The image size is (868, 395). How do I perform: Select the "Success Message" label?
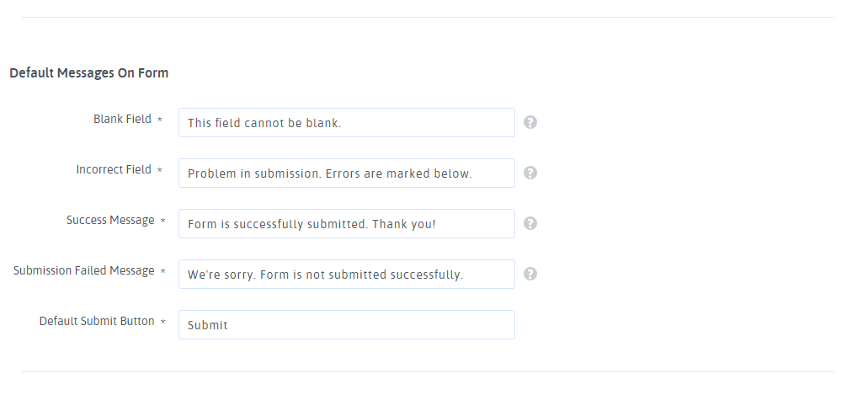tap(110, 220)
